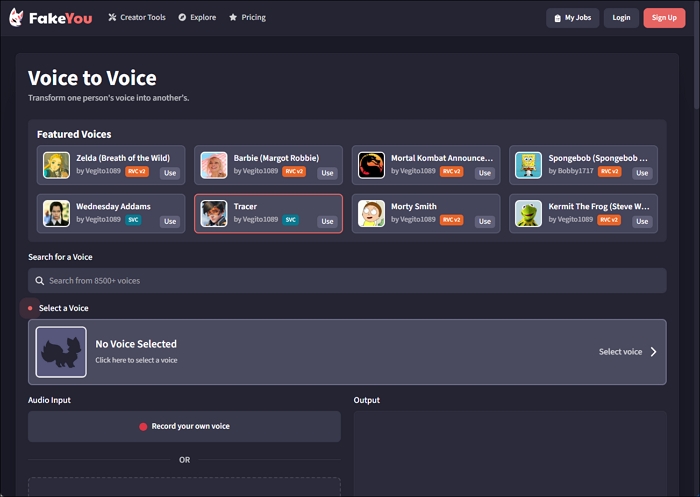Click the RVC v2 badge on Zelda card
This screenshot has width=700, height=497.
point(137,171)
